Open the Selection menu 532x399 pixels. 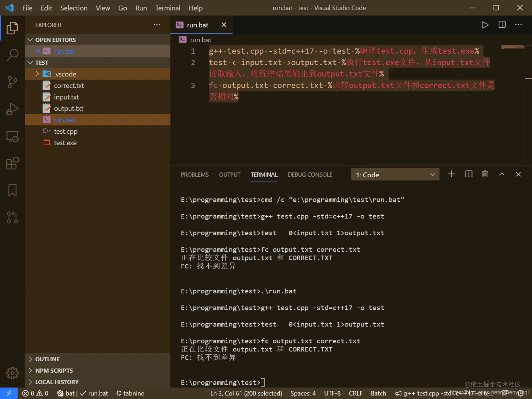(74, 8)
